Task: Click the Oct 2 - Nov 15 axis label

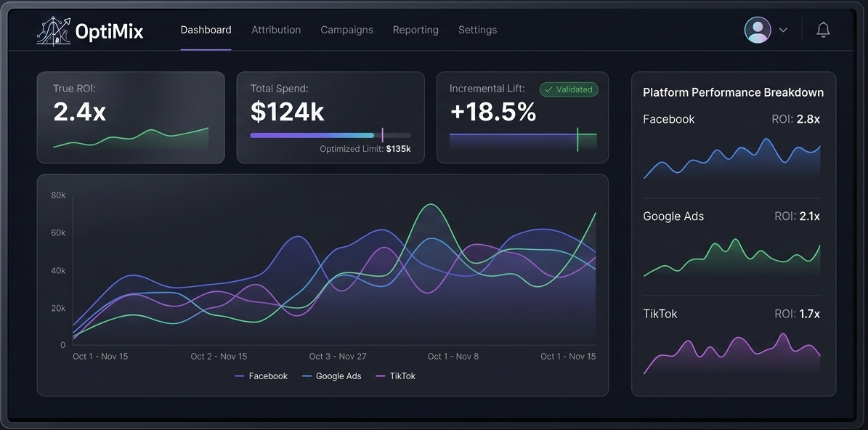Action: [219, 357]
